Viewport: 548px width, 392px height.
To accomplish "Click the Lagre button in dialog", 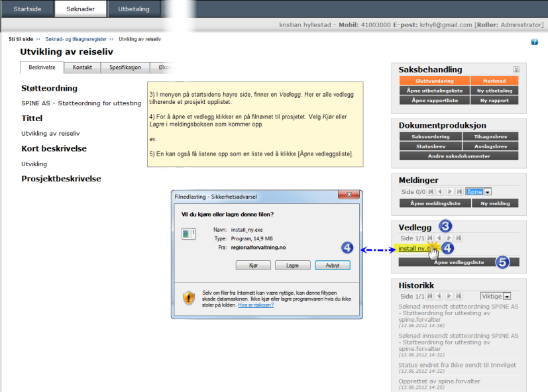I will pyautogui.click(x=292, y=266).
